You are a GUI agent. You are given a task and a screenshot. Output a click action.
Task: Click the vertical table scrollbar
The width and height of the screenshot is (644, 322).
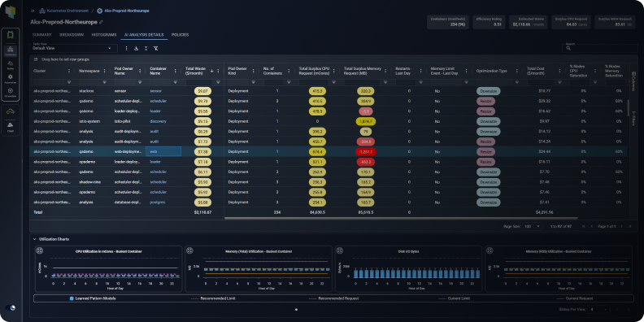[628, 107]
